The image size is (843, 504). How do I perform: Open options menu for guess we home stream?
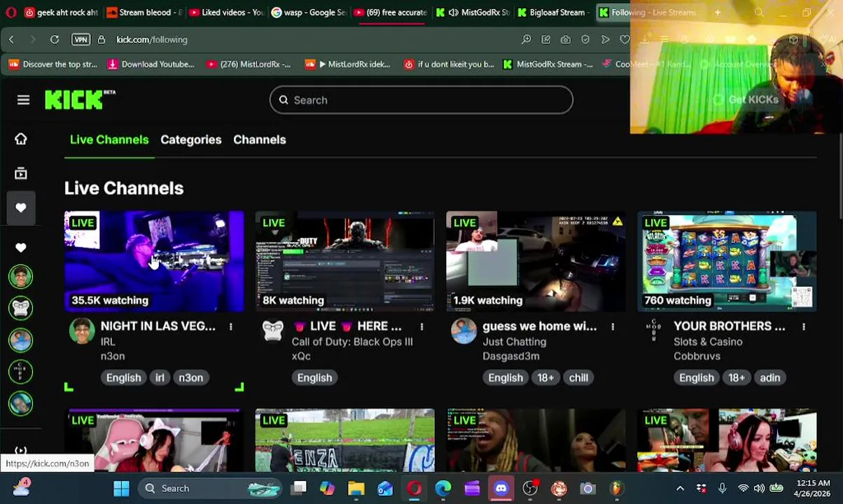click(613, 327)
